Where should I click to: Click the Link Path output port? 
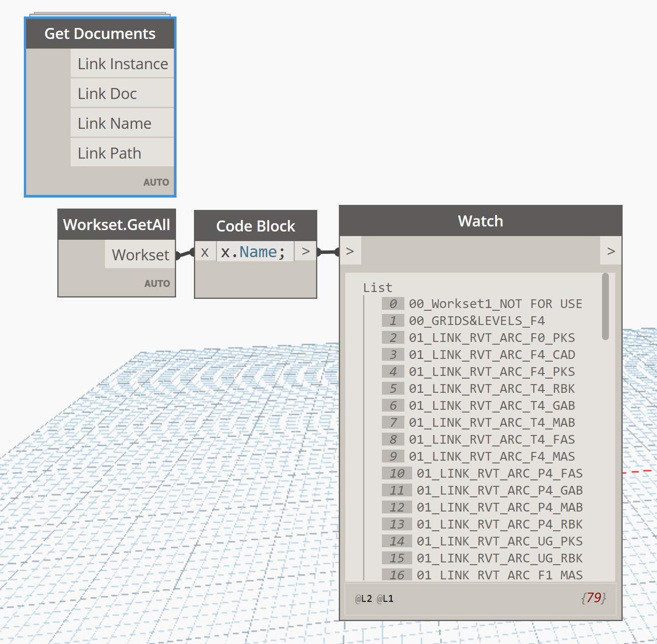(122, 153)
